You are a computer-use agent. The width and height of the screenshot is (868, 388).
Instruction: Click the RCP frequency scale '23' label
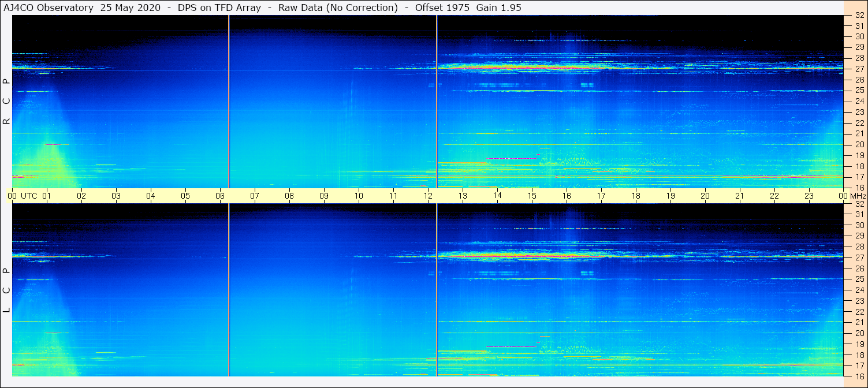click(x=859, y=112)
